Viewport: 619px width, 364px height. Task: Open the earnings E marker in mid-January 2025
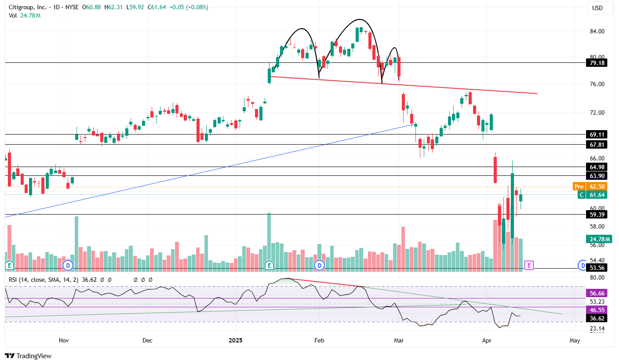point(269,265)
